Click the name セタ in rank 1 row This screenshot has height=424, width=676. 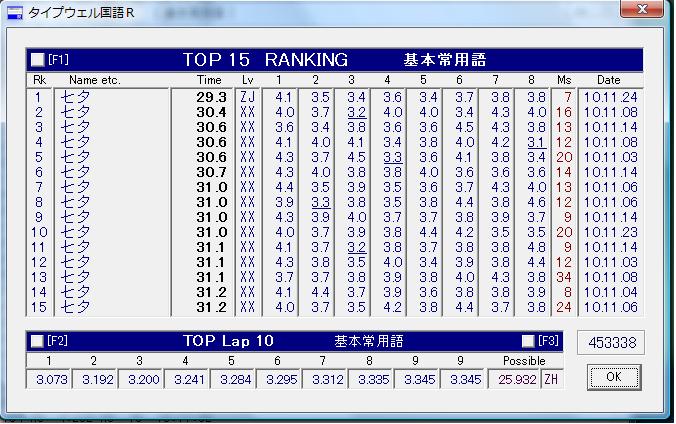point(75,97)
